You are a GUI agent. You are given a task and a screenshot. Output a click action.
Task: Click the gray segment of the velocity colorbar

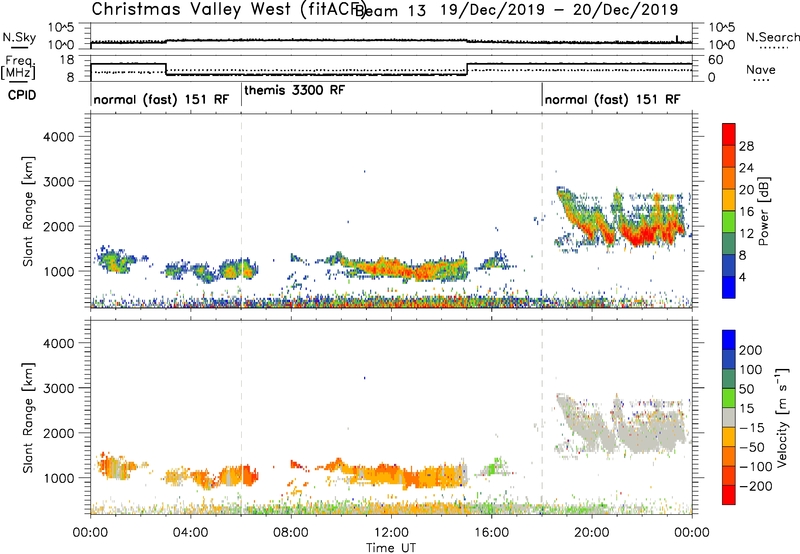point(729,418)
